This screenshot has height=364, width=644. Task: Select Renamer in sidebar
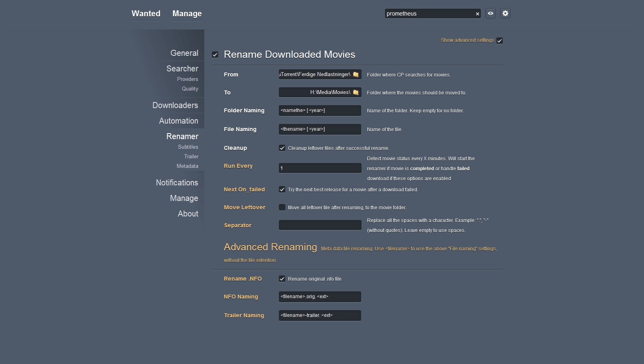tap(182, 136)
